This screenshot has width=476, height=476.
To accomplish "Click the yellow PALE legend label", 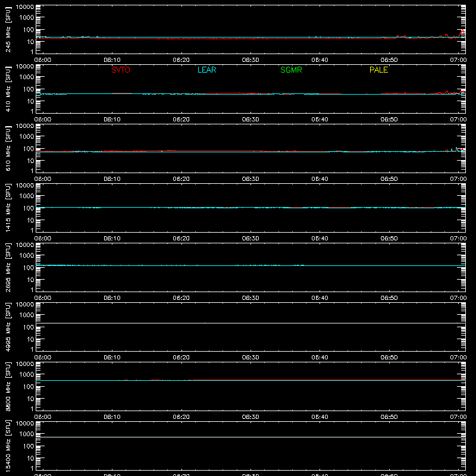I will pos(378,70).
